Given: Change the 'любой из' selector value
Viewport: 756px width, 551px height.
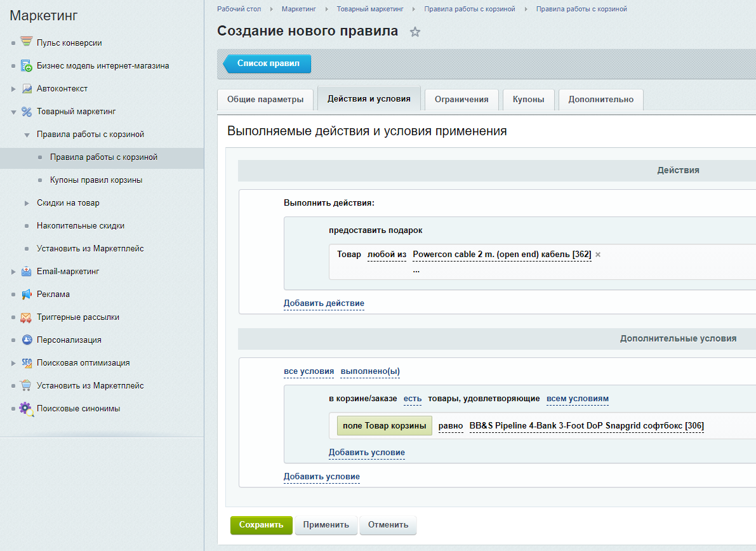Looking at the screenshot, I should pos(387,255).
